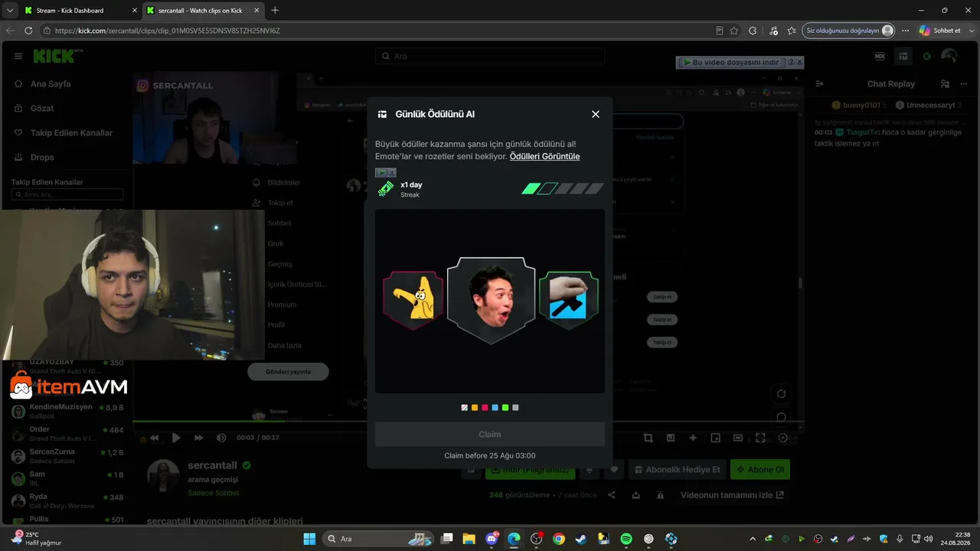Open the Ödülleri Görüntüle link

(544, 156)
